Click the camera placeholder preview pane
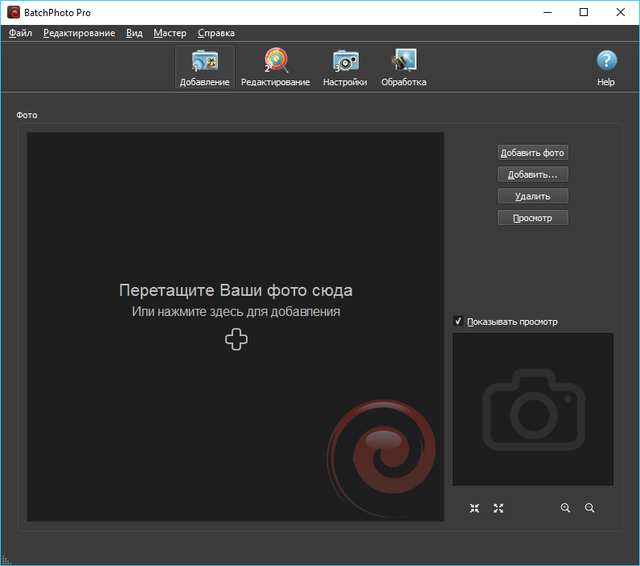This screenshot has width=640, height=566. 533,409
